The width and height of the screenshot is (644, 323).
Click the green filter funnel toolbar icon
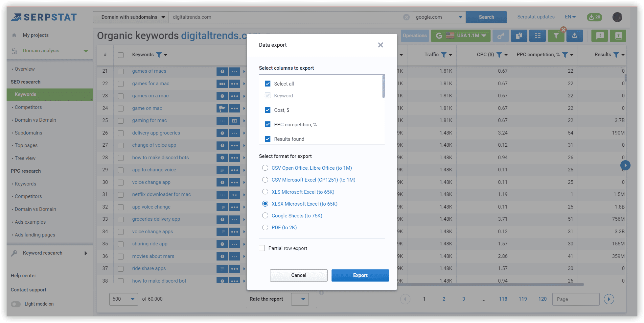pos(556,36)
